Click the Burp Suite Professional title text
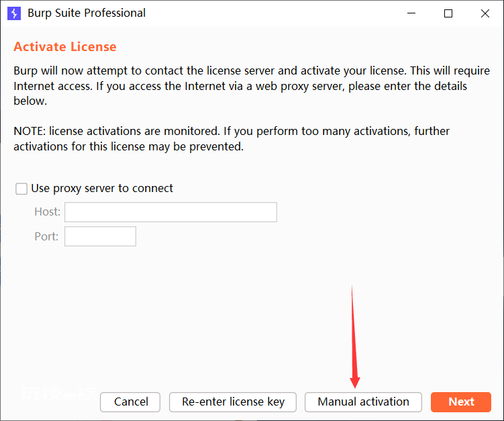Image resolution: width=504 pixels, height=421 pixels. [87, 13]
